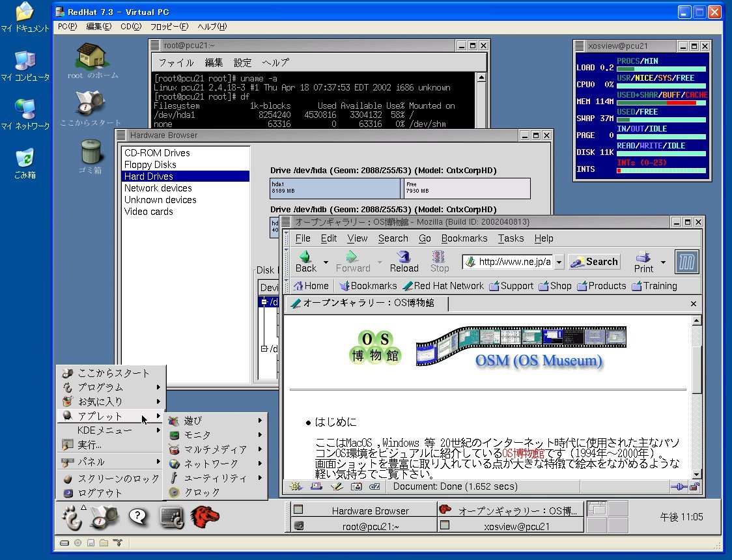This screenshot has height=560, width=732.
Task: Open the terminal 設定 menu
Action: (x=242, y=63)
